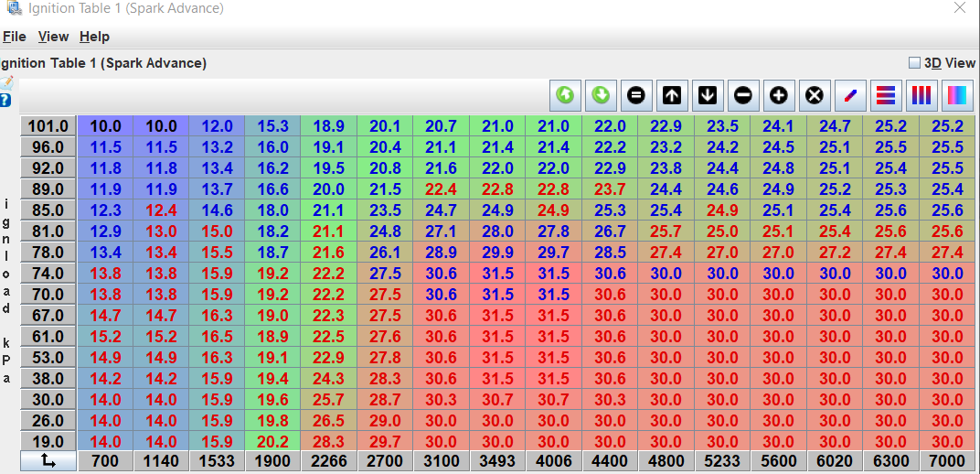Open the File menu

(14, 37)
